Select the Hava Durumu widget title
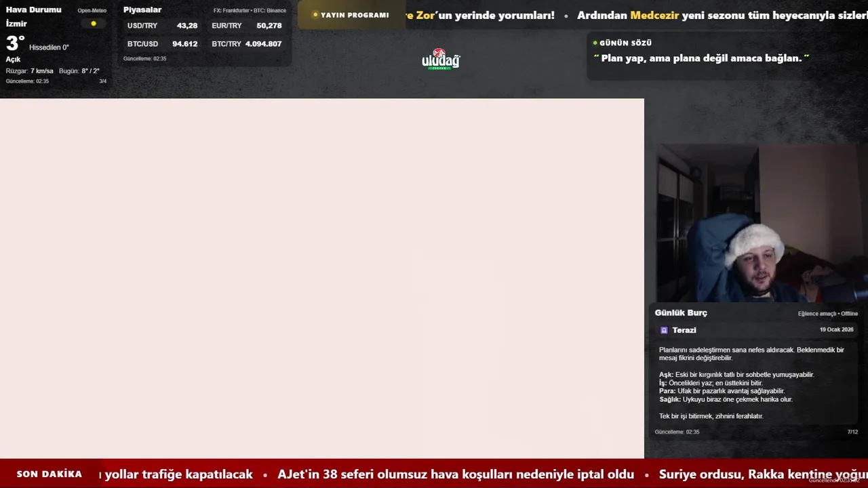 [33, 9]
